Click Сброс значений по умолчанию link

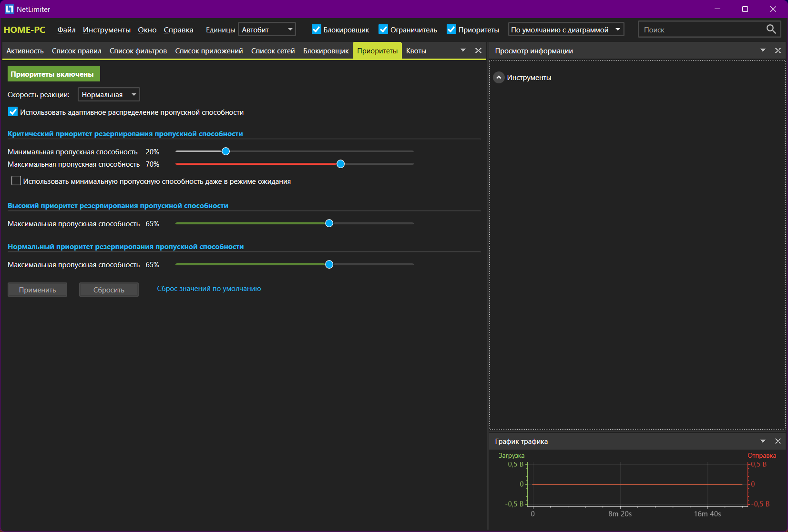click(209, 289)
